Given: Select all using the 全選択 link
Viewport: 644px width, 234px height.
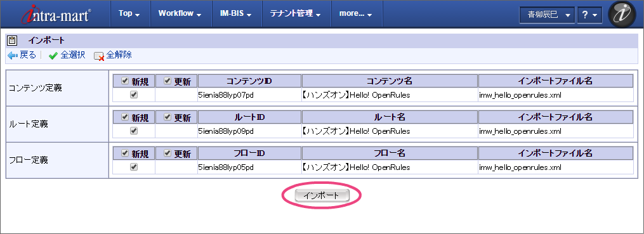Looking at the screenshot, I should coord(73,55).
